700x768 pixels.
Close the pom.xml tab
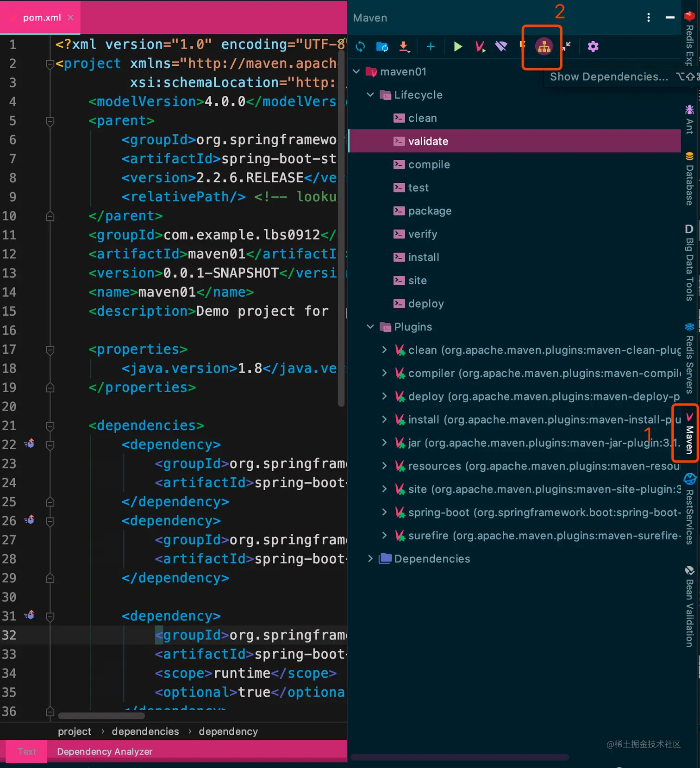coord(70,18)
